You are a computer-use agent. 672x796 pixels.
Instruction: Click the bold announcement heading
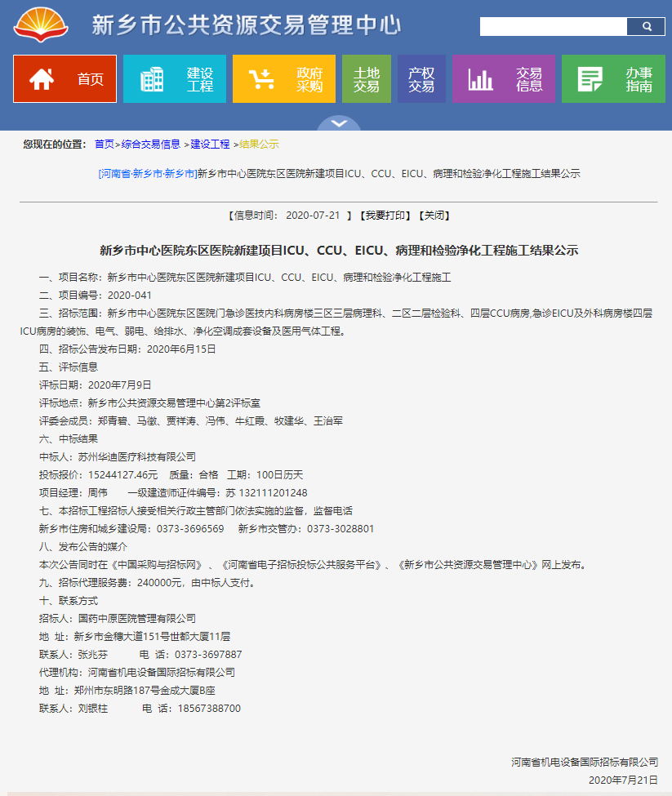tap(339, 251)
